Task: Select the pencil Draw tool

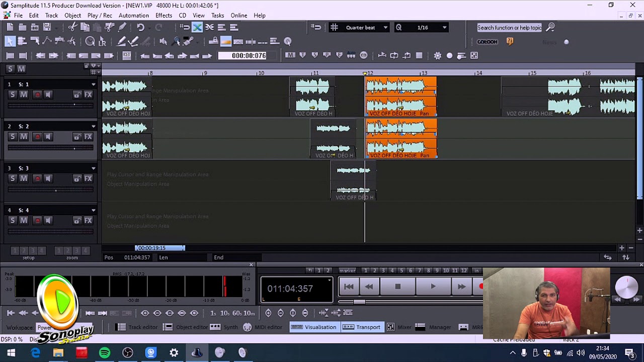Action: [121, 41]
